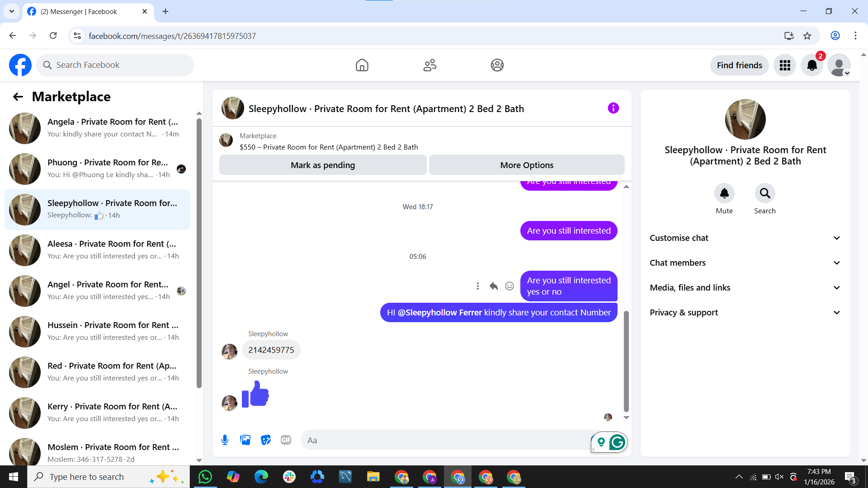Click the Aa message input field
Image resolution: width=868 pixels, height=488 pixels.
(x=445, y=440)
